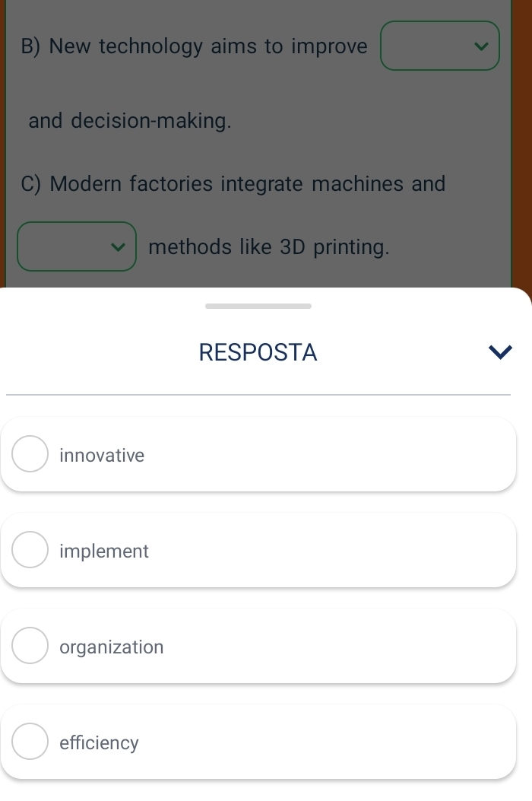This screenshot has height=801, width=532.
Task: Click the bottom sheet drag handle
Action: (x=258, y=306)
